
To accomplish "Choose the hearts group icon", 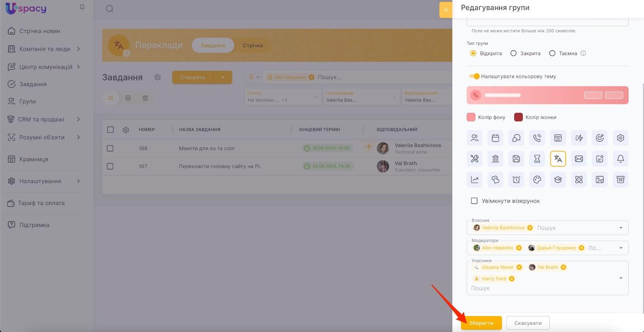I will (x=495, y=180).
